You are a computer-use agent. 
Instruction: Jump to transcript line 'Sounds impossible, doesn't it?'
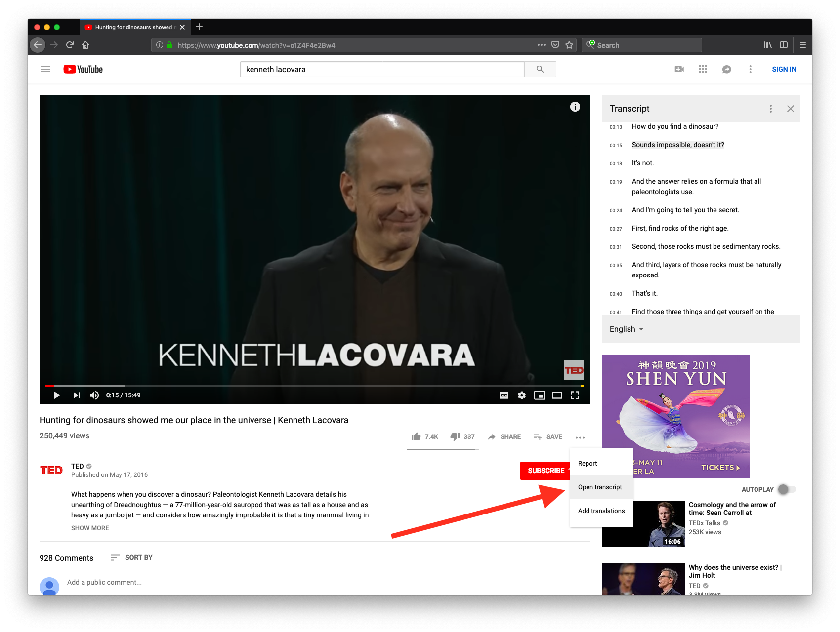(x=678, y=145)
